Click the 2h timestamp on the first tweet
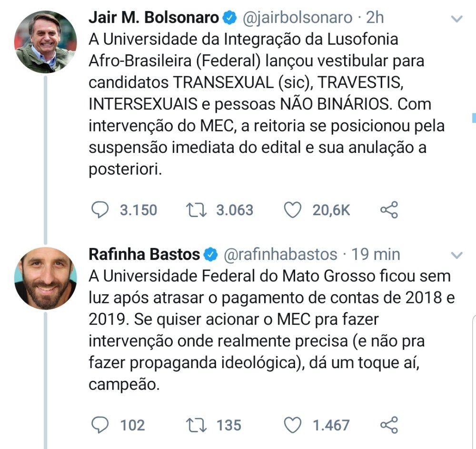 coord(375,18)
